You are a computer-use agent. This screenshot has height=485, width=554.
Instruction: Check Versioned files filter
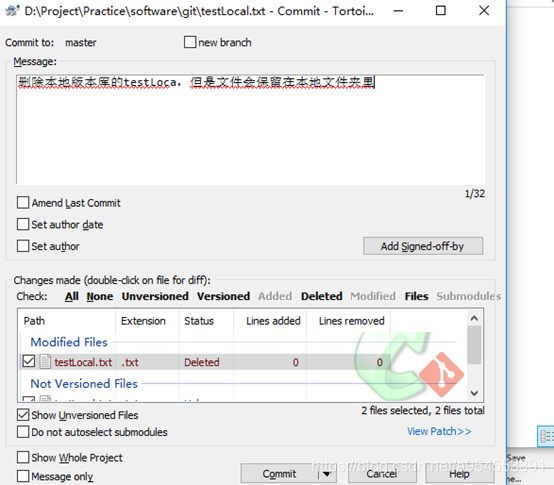(223, 296)
